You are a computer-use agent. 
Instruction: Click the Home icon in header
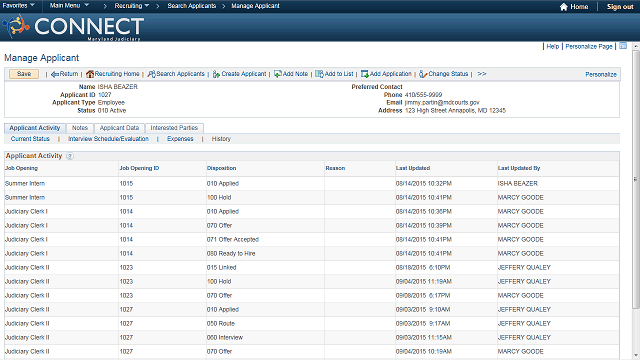click(x=564, y=7)
